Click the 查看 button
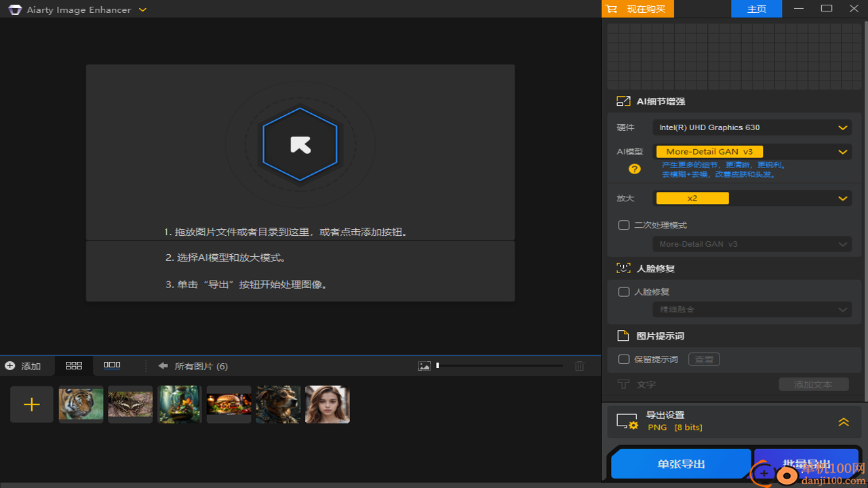 pos(704,359)
